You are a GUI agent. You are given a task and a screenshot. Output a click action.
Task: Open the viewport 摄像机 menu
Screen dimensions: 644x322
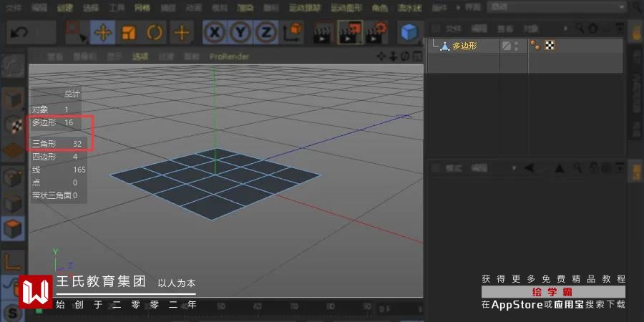coord(85,57)
